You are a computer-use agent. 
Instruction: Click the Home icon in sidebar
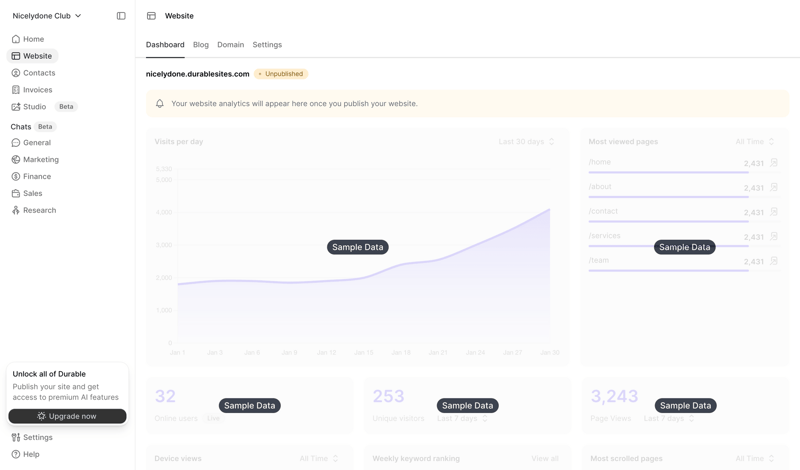[x=16, y=39]
